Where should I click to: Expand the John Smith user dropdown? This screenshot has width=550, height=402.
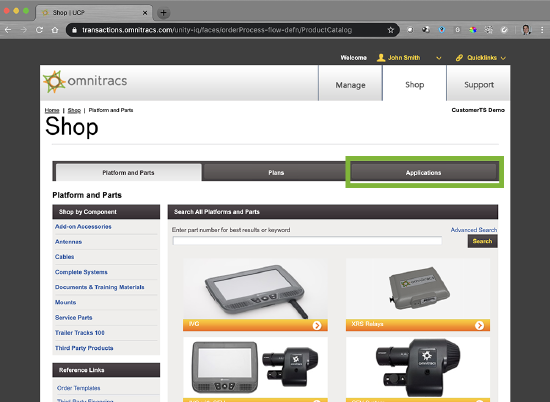(438, 58)
